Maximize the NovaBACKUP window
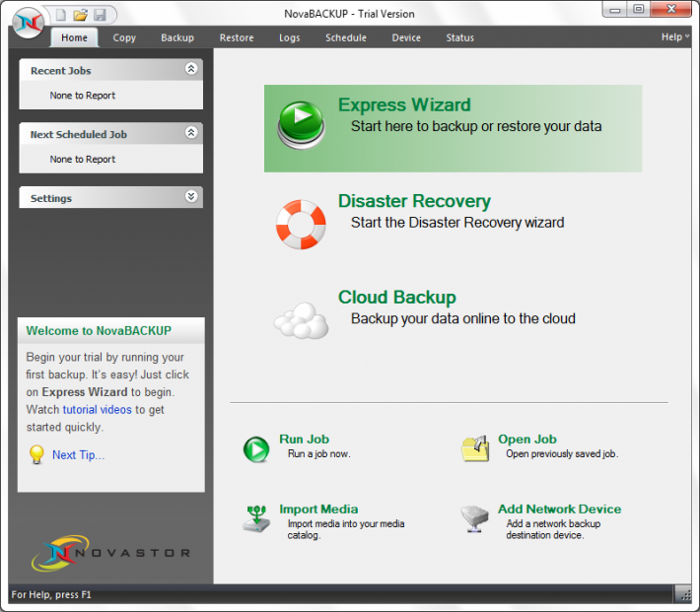700x612 pixels. pyautogui.click(x=639, y=10)
